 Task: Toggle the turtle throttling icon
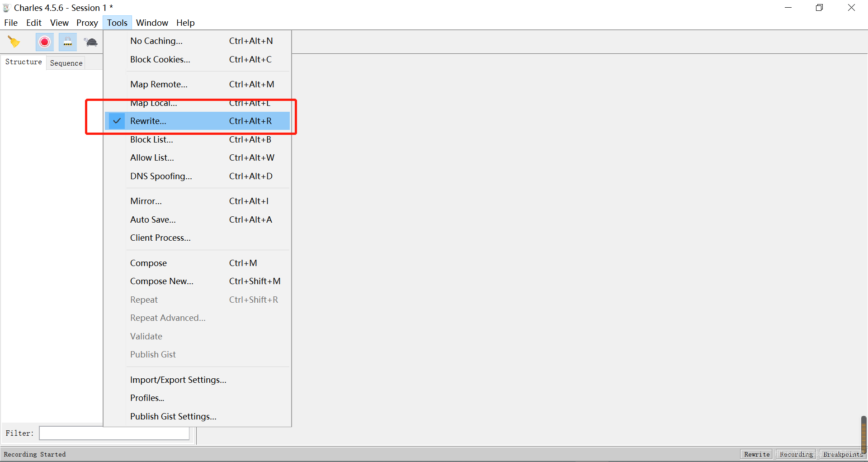coord(91,42)
